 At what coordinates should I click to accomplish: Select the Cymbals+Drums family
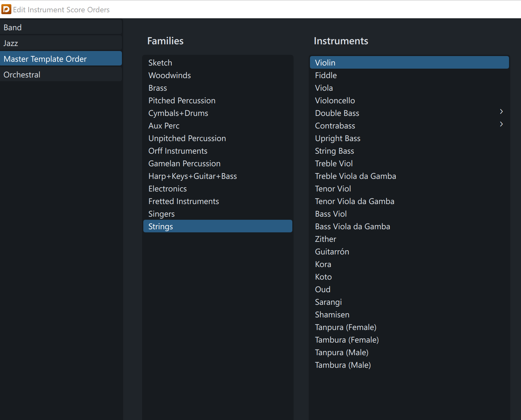click(x=178, y=113)
